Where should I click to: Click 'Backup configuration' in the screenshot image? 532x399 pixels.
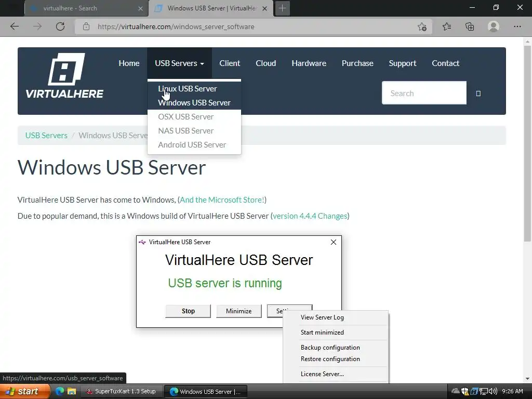tap(330, 348)
